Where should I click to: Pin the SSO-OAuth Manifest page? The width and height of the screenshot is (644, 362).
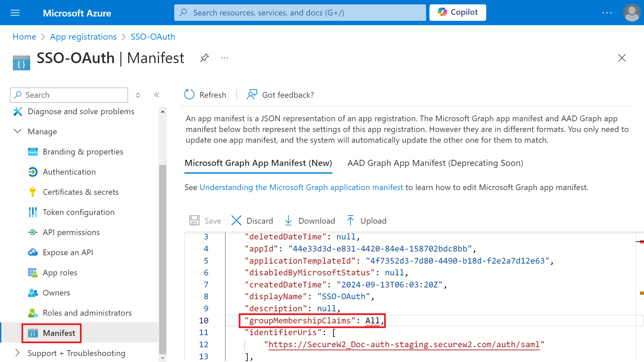click(x=204, y=58)
